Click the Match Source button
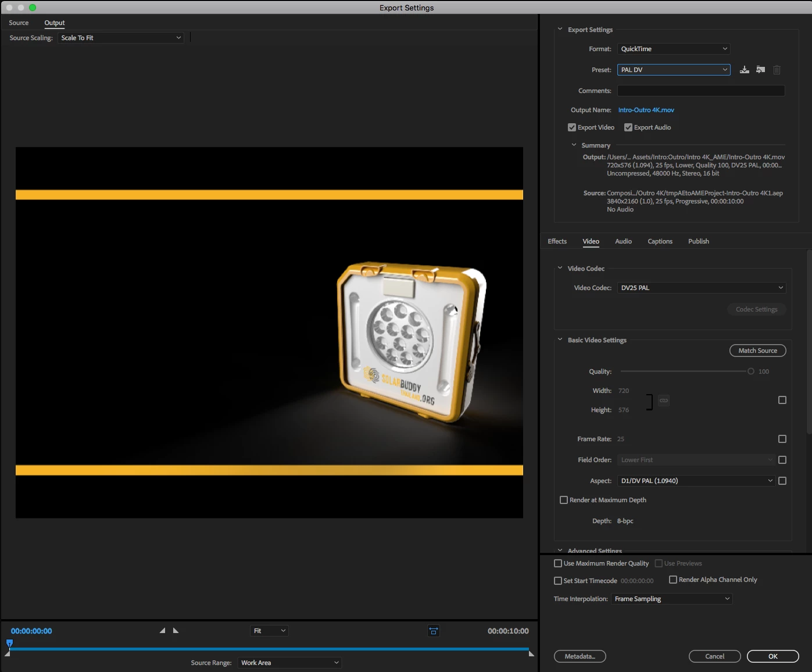This screenshot has width=812, height=672. point(758,351)
